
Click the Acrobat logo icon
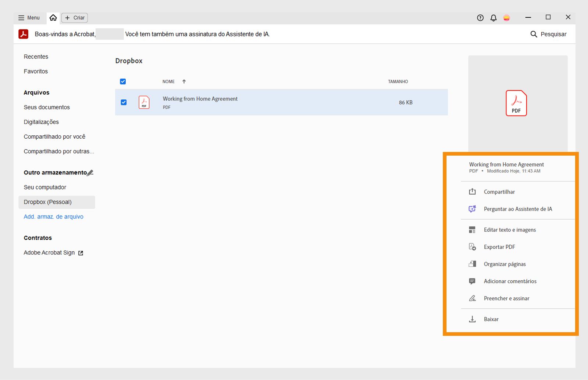(x=24, y=34)
